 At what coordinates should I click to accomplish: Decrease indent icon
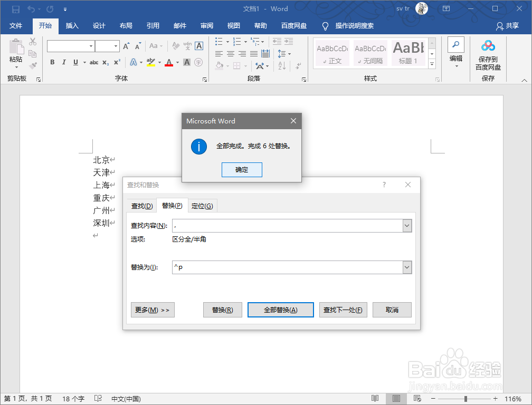pos(277,42)
